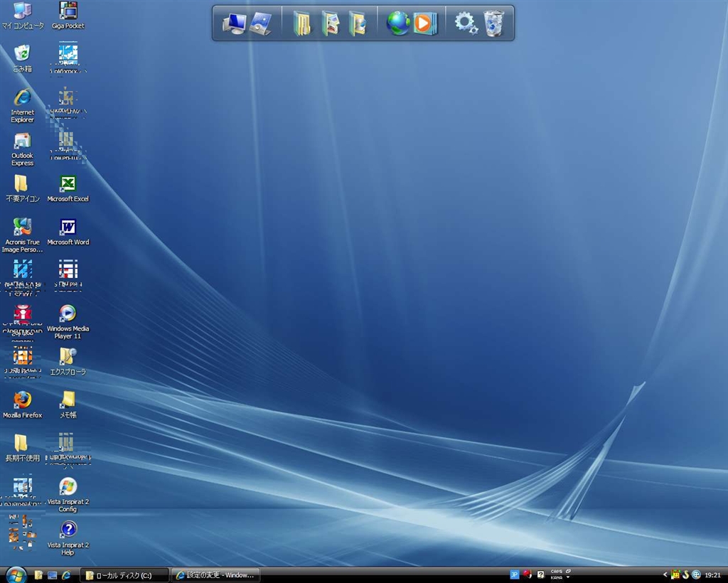Click the JP language bar indicator

(x=515, y=574)
